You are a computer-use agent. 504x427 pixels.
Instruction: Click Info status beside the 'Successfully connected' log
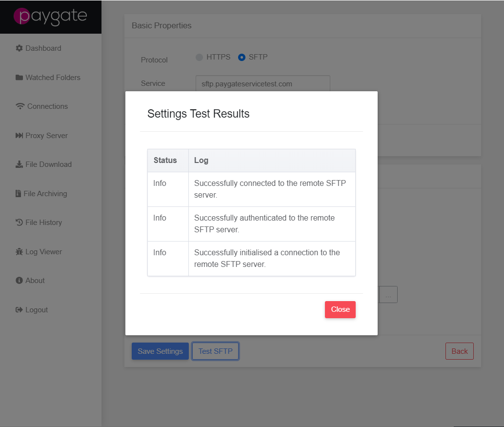(160, 183)
